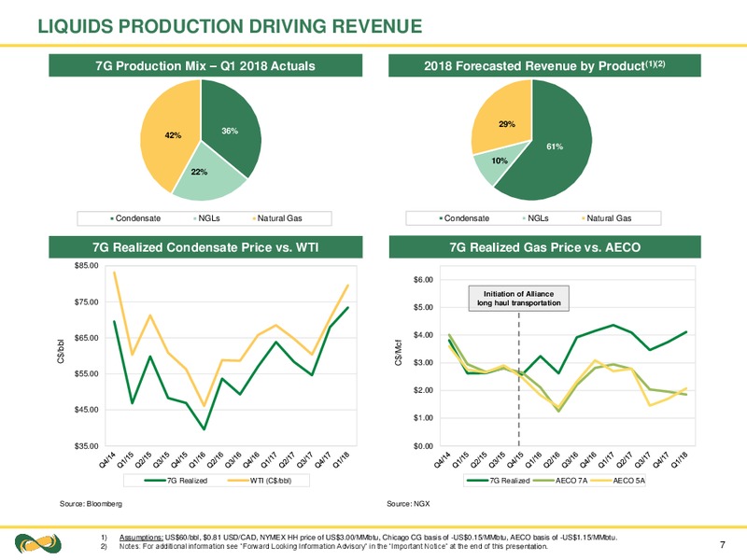The height and width of the screenshot is (560, 747).
Task: Click the $35.00 axis label on condensate chart
Action: click(86, 446)
